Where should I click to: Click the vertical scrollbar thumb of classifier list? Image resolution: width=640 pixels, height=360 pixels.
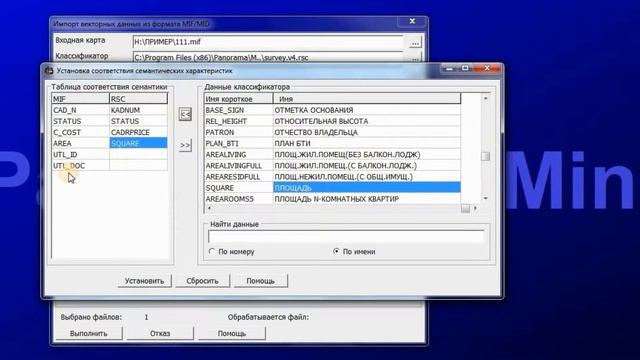(485, 156)
